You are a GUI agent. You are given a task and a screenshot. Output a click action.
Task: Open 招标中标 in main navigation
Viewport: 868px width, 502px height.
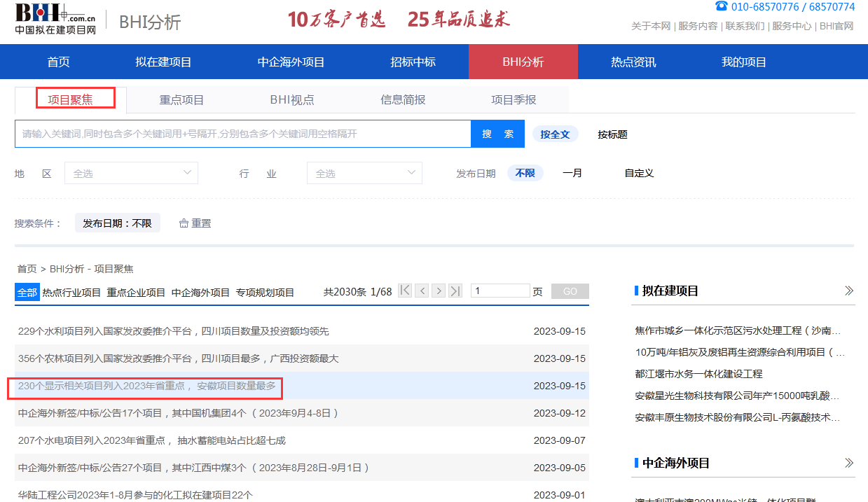413,62
